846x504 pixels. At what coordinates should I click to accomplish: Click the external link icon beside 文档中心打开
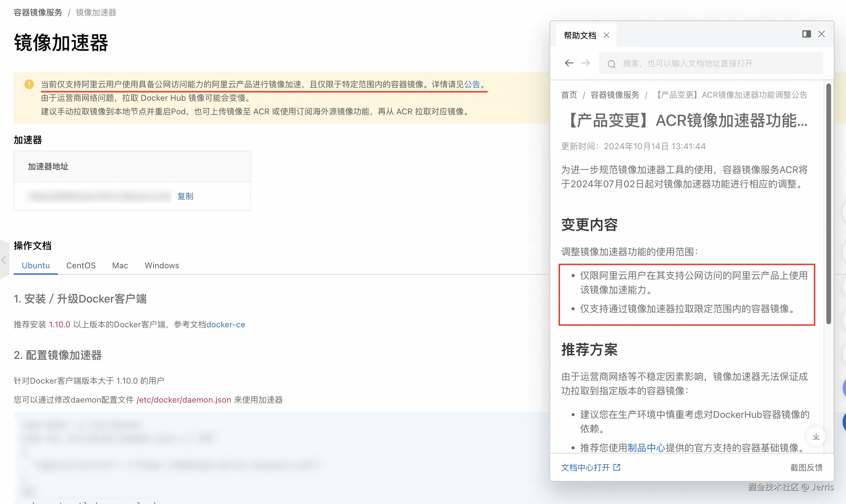point(617,468)
